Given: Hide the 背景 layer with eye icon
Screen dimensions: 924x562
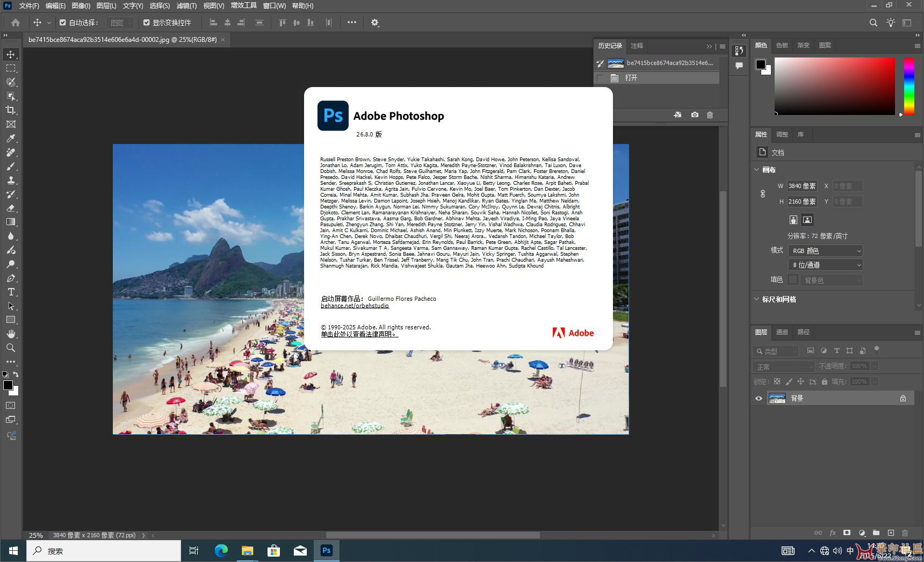Looking at the screenshot, I should tap(759, 398).
